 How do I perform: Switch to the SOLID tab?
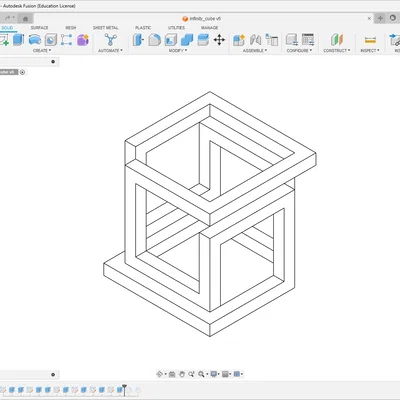pyautogui.click(x=7, y=28)
